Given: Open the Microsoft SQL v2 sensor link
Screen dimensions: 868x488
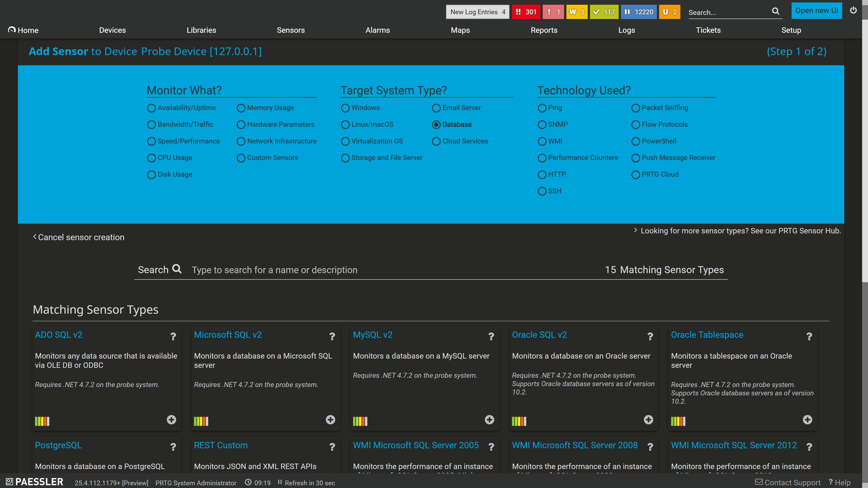Looking at the screenshot, I should pyautogui.click(x=228, y=335).
